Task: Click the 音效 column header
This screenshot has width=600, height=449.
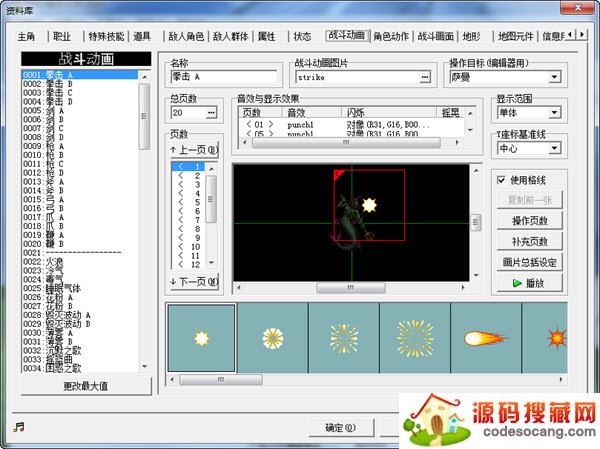Action: coord(311,112)
